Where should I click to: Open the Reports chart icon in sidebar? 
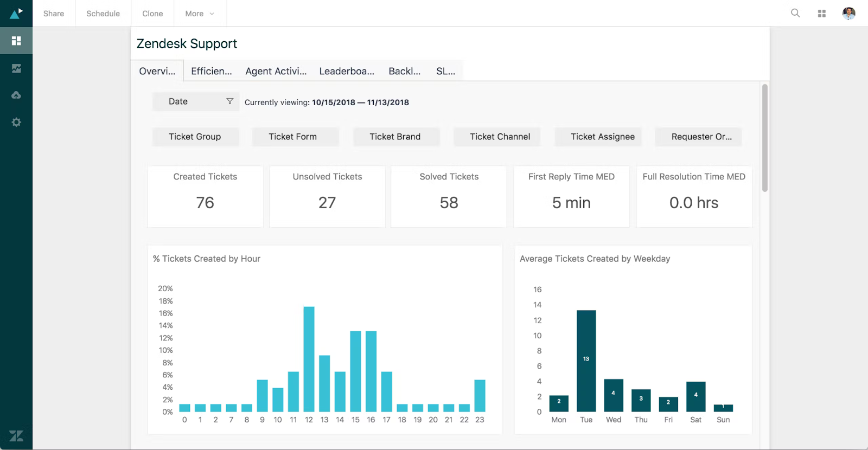[16, 68]
